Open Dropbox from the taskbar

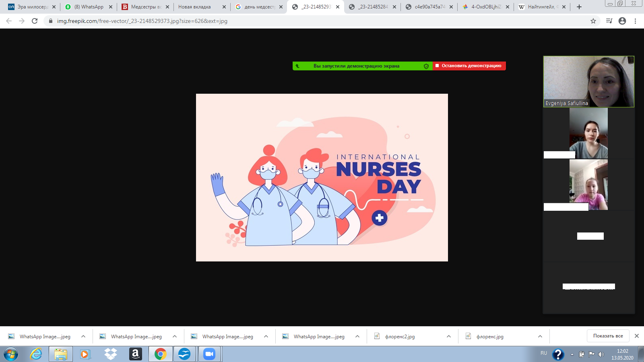point(110,354)
